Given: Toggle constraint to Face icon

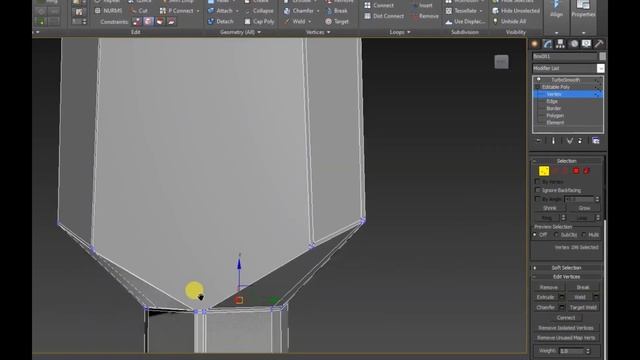Looking at the screenshot, I should (x=160, y=21).
